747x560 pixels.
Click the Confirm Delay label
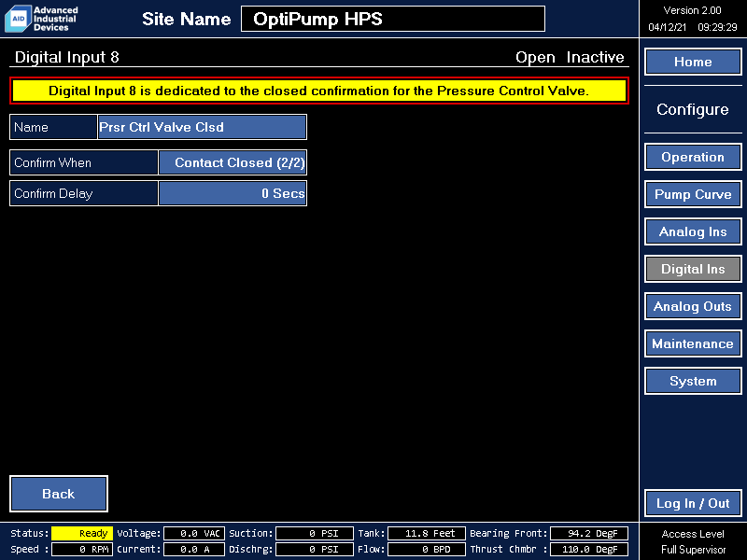click(x=84, y=193)
